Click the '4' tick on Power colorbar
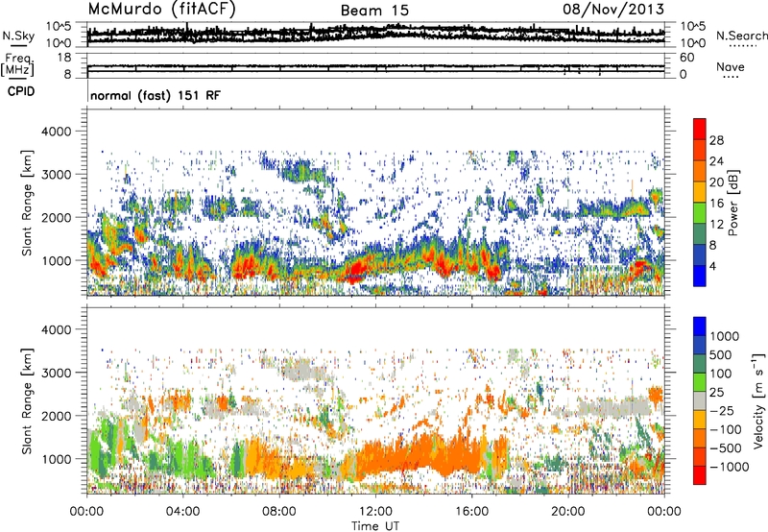 [712, 267]
